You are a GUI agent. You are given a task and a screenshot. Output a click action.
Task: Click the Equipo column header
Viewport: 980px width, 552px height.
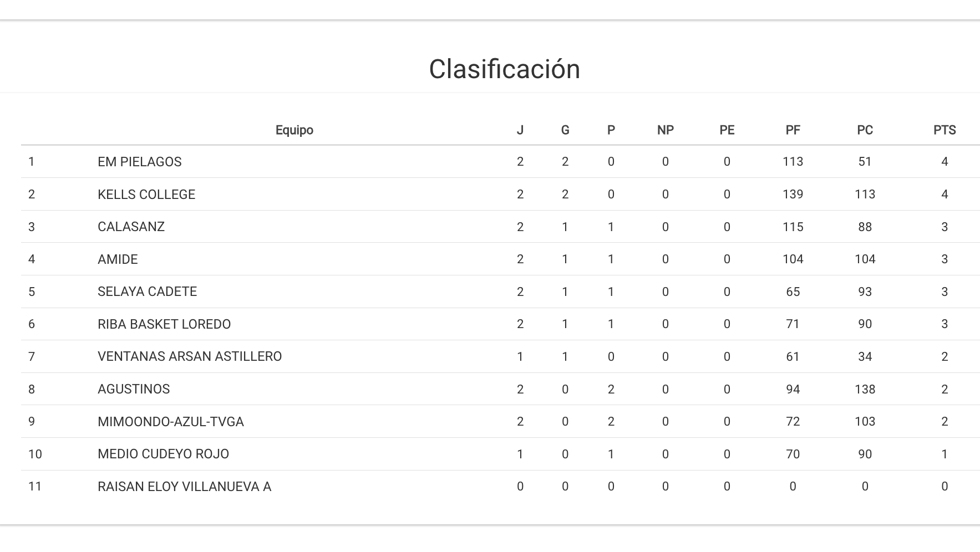coord(294,130)
